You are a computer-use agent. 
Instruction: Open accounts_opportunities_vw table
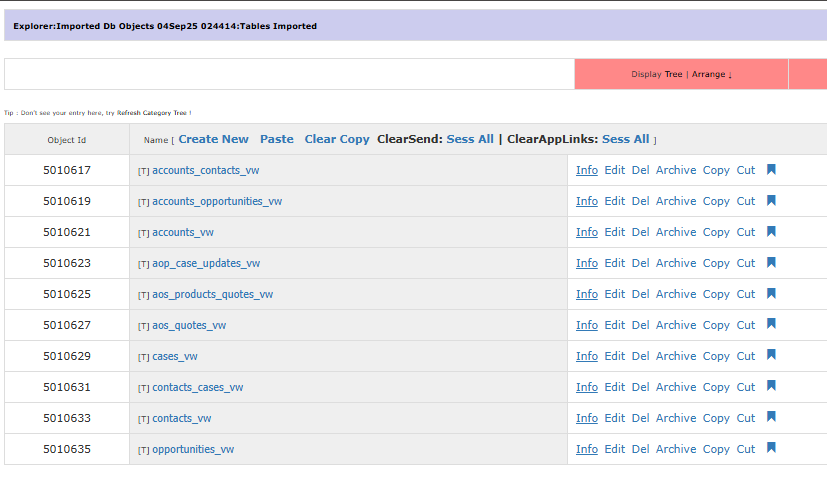[217, 201]
